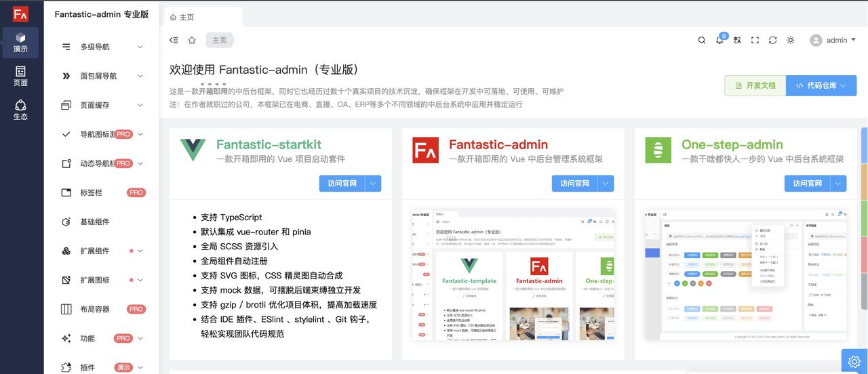The height and width of the screenshot is (374, 868).
Task: Click the Fantastic-startkit title
Action: (x=269, y=144)
